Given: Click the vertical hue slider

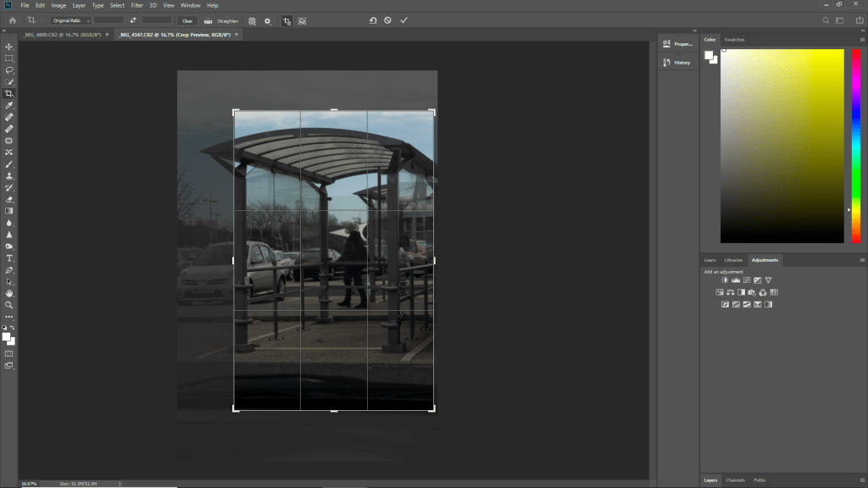Looking at the screenshot, I should pyautogui.click(x=855, y=144).
